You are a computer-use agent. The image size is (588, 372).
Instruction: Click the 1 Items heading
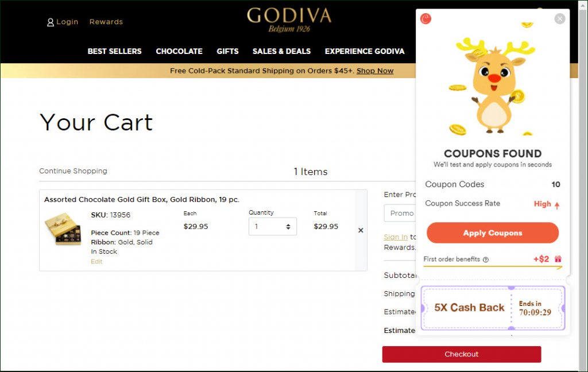pyautogui.click(x=311, y=172)
